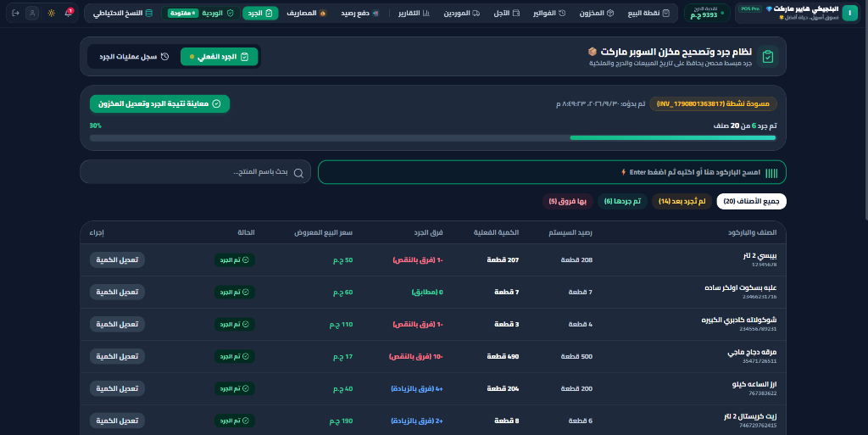The width and height of the screenshot is (868, 435).
Task: Click price 190 ج.م
Action: 341,421
